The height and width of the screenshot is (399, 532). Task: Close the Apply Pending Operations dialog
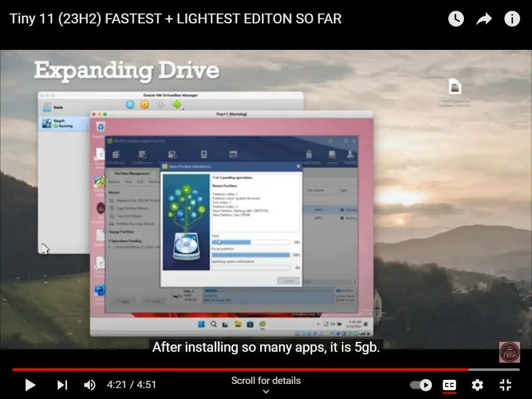pyautogui.click(x=298, y=166)
